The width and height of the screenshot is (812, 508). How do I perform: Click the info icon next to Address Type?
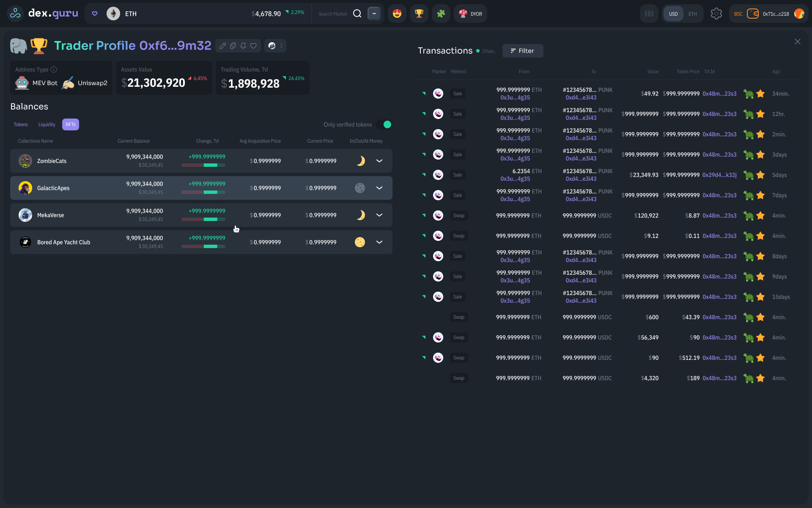click(x=54, y=69)
